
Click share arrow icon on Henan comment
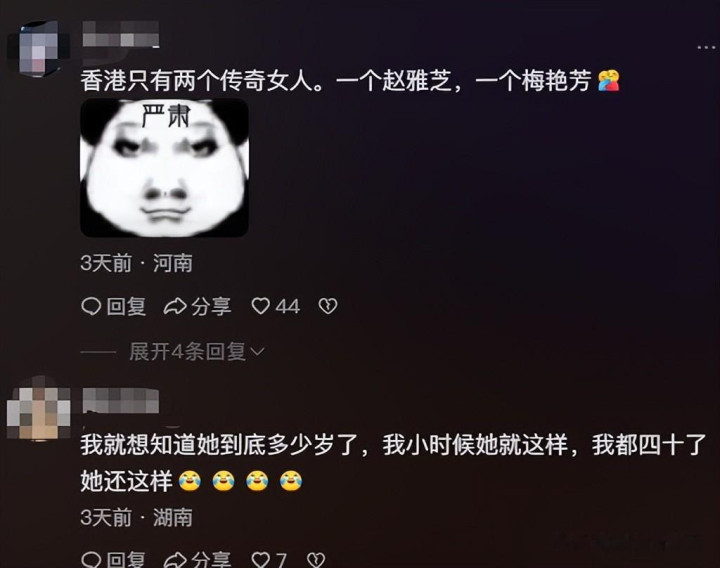(175, 306)
